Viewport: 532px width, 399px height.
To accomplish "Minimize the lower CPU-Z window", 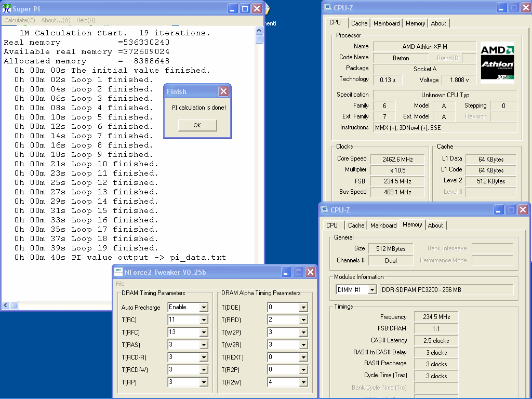I will [498, 210].
